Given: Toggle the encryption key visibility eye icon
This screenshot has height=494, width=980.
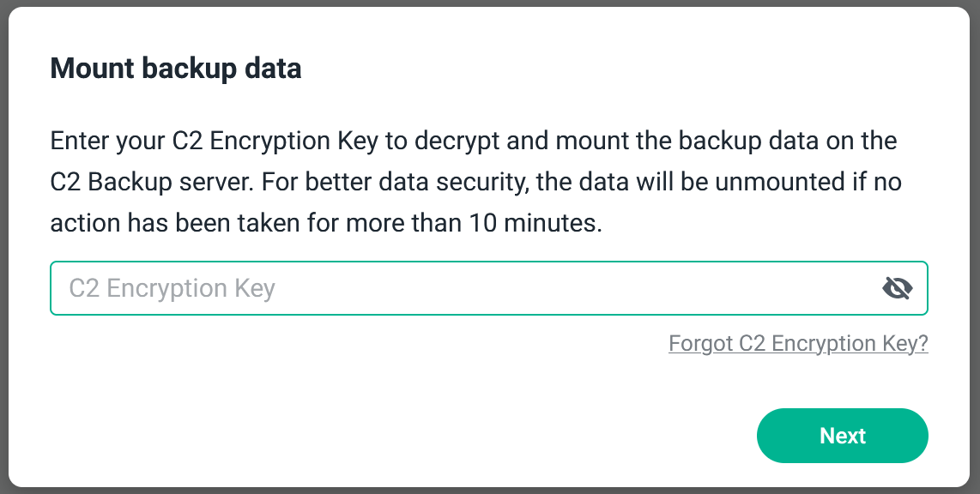Looking at the screenshot, I should (897, 288).
